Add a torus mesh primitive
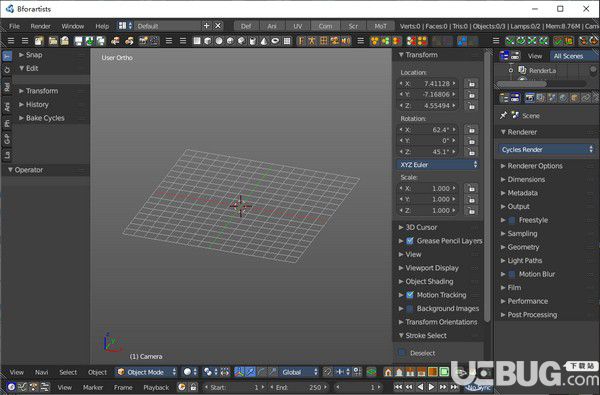Viewport: 600px width, 395px height. tap(275, 41)
